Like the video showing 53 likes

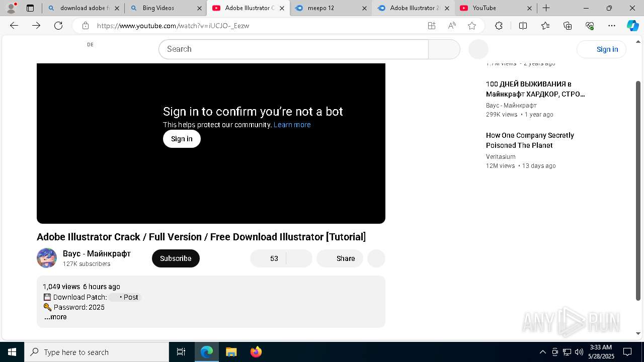click(x=268, y=258)
